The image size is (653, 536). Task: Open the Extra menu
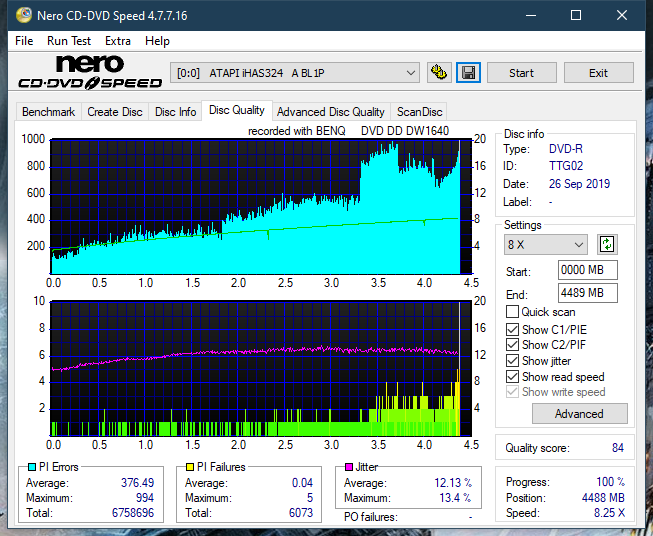(118, 41)
